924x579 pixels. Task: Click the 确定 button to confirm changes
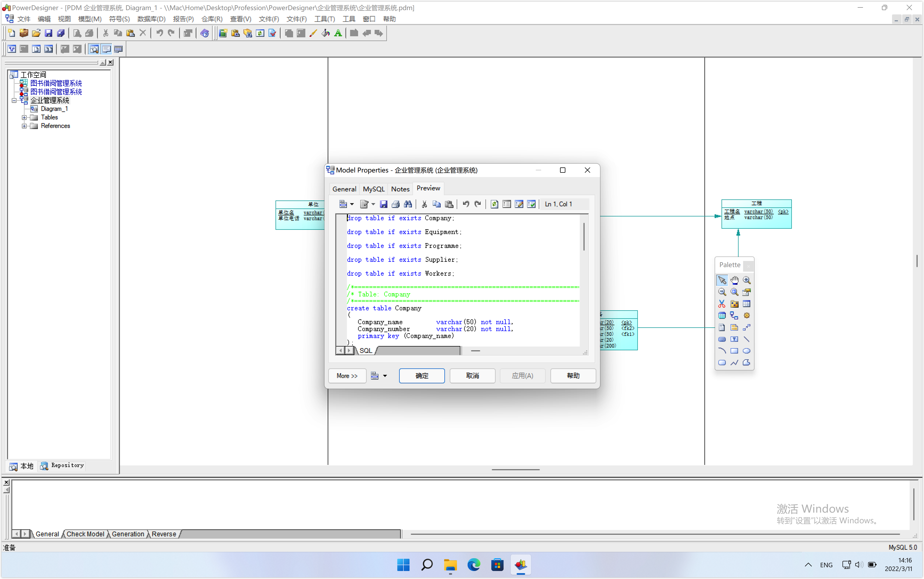click(422, 375)
